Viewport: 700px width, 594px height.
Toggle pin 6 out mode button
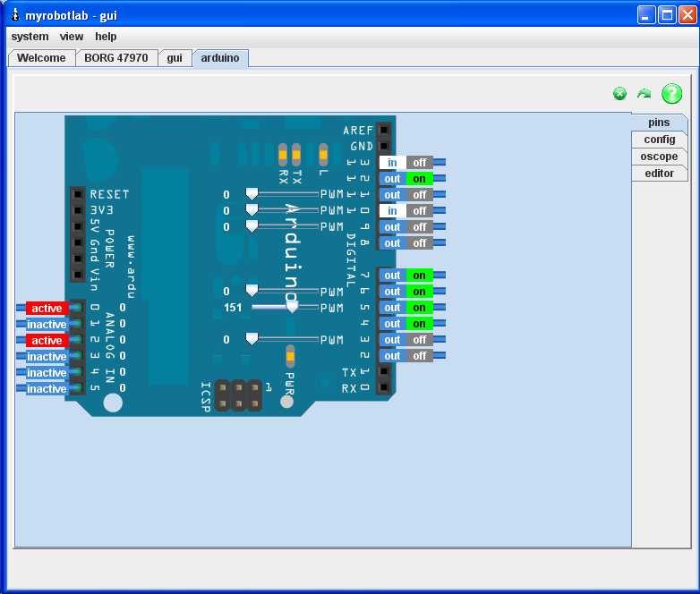(x=392, y=292)
